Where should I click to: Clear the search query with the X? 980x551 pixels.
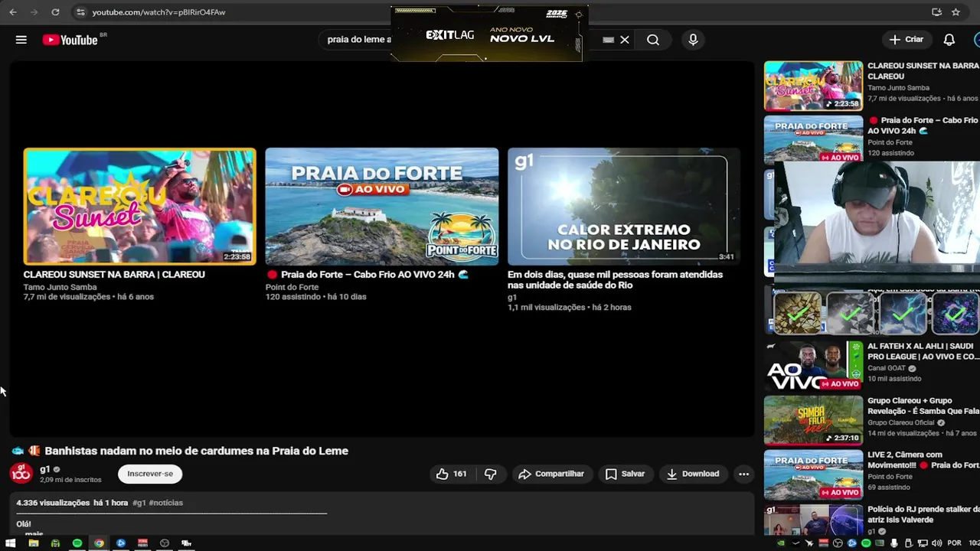625,40
